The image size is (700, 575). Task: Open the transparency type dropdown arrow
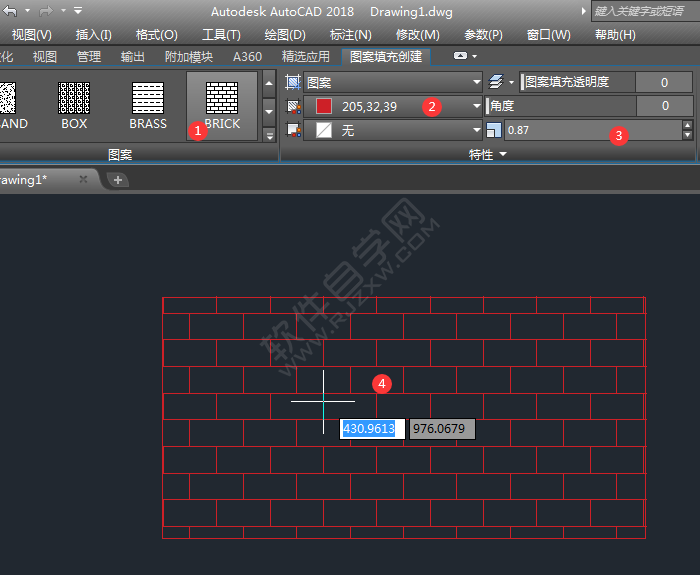pyautogui.click(x=512, y=82)
